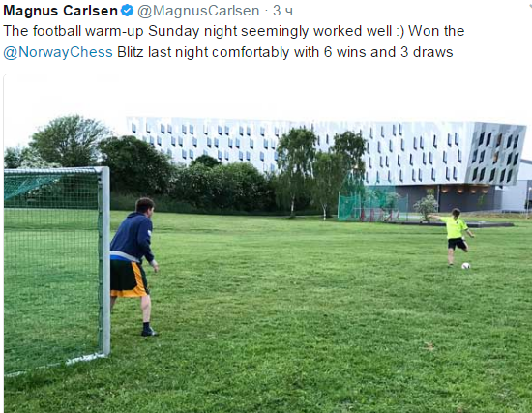Click the ":)" smiley in the tweet text
The height and width of the screenshot is (413, 532).
click(399, 31)
